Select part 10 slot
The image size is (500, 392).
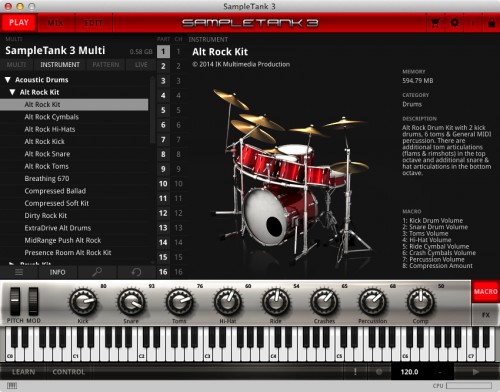click(163, 184)
